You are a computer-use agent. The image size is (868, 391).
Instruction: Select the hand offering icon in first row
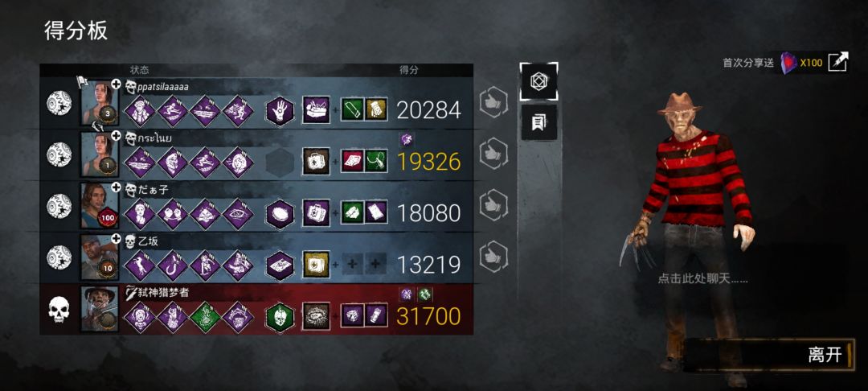pos(280,110)
